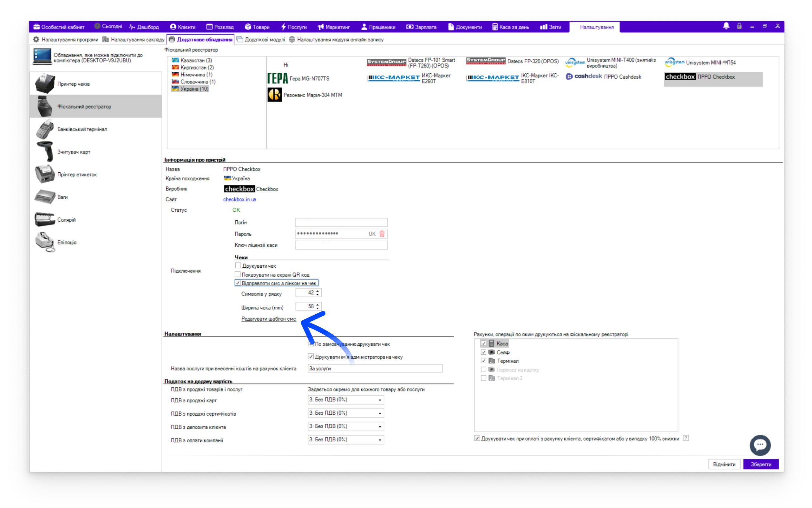Filter registrars by Німеччина
The width and height of the screenshot is (812, 508).
tap(192, 75)
